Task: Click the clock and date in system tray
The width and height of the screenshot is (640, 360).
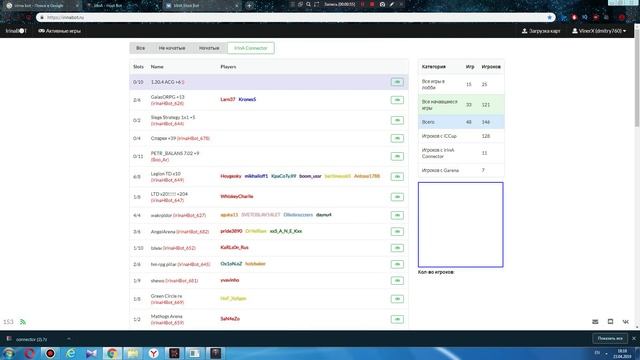Action: tap(622, 353)
